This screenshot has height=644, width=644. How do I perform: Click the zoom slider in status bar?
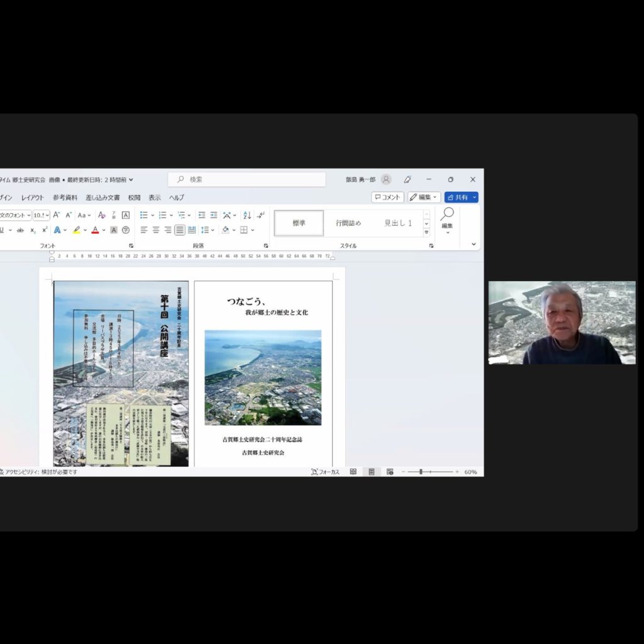(x=430, y=472)
